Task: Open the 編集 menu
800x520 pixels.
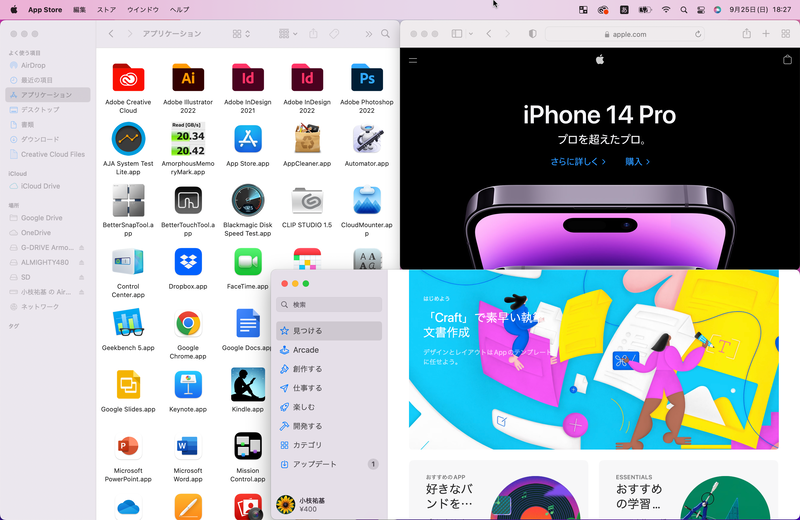Action: pos(80,9)
